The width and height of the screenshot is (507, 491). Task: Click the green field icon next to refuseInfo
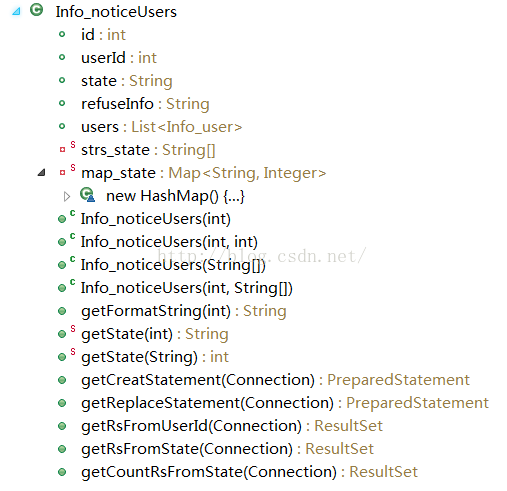(x=62, y=103)
